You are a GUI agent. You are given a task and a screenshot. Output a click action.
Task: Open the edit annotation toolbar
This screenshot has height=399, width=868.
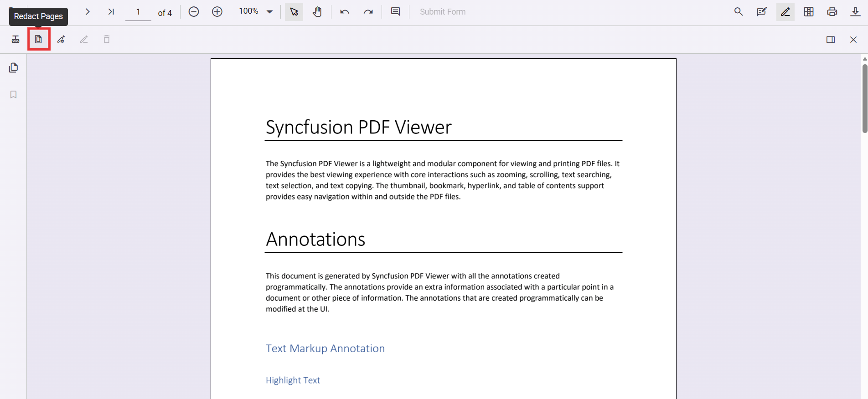pyautogui.click(x=762, y=12)
